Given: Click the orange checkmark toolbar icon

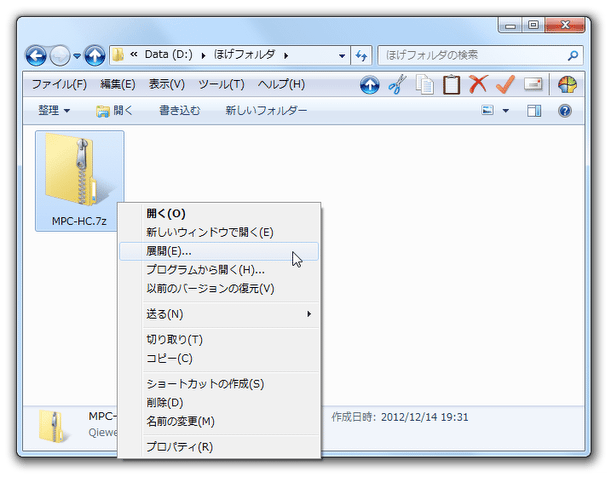Looking at the screenshot, I should coord(505,84).
